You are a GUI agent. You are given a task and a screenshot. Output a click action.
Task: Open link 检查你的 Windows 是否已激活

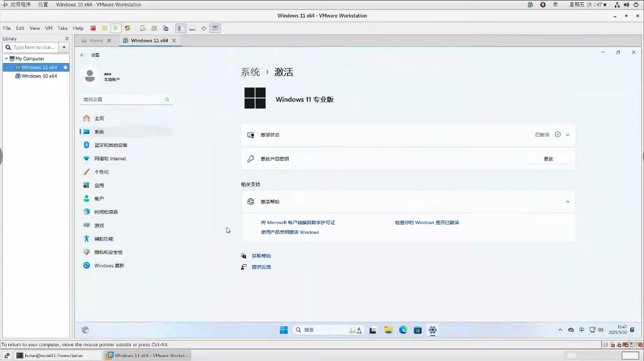[x=427, y=223]
